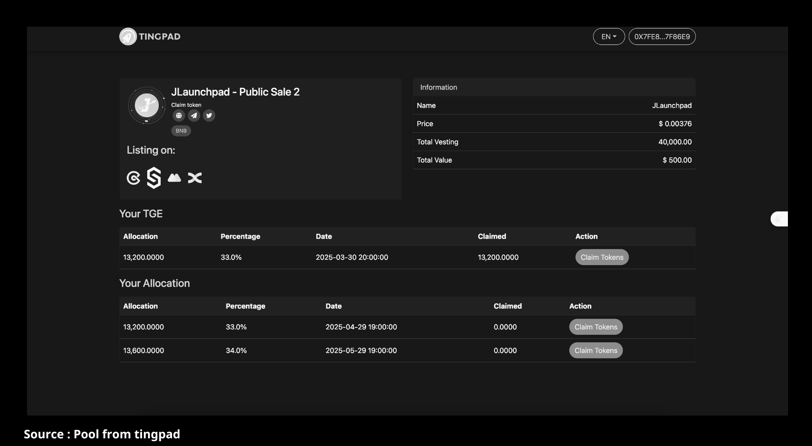Select the Total Value $ 500.00
812x446 pixels.
[677, 160]
